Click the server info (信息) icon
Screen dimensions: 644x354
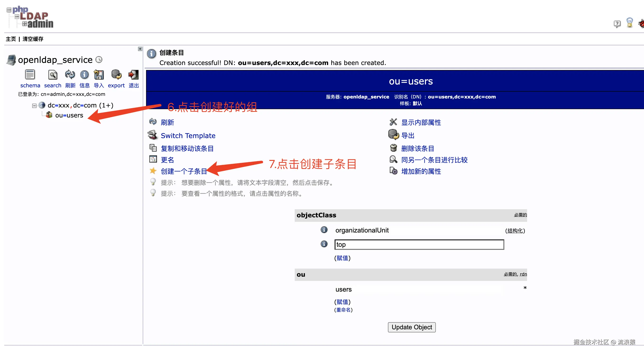(x=84, y=75)
